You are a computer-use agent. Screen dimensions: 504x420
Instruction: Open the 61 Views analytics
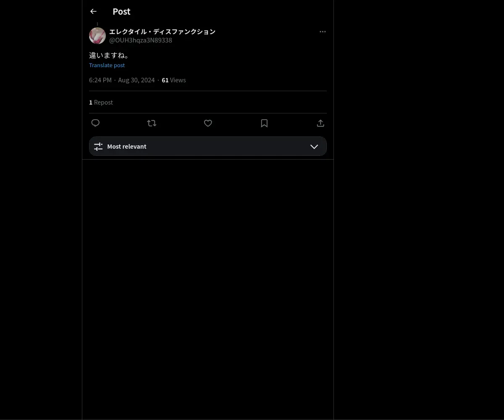174,80
